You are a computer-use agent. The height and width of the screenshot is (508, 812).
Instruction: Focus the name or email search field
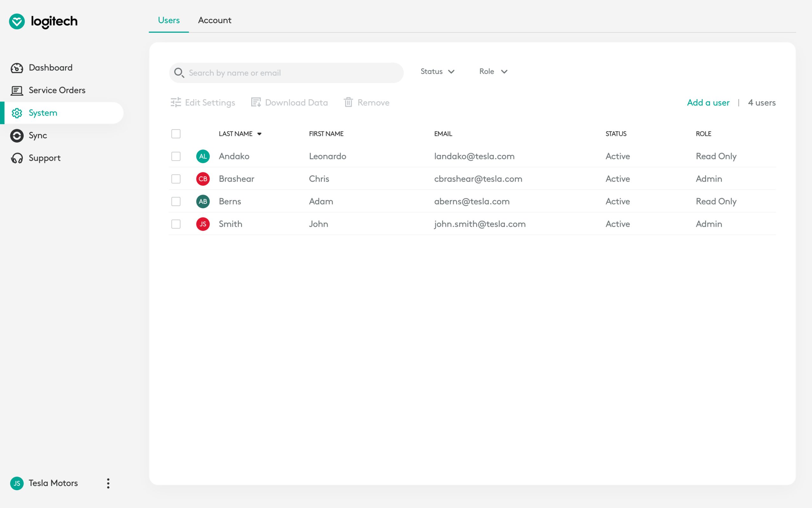(286, 73)
